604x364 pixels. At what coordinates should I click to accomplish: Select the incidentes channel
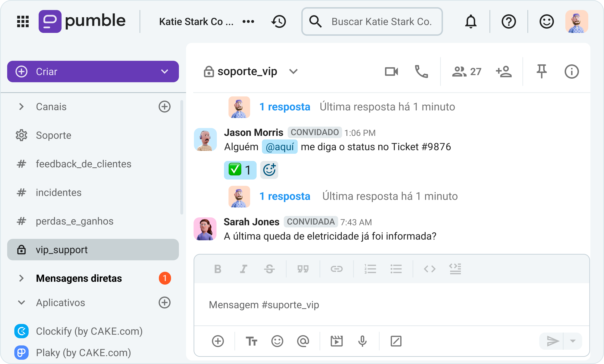pyautogui.click(x=59, y=193)
